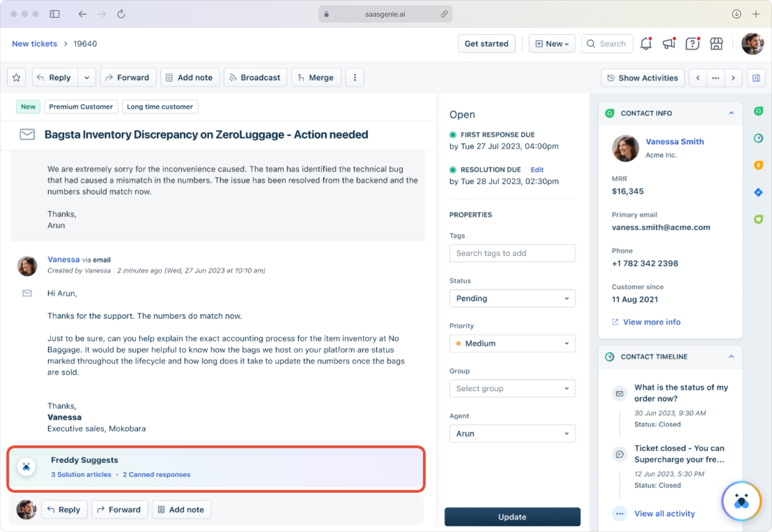Open the announcements megaphone icon
The height and width of the screenshot is (532, 772).
(669, 43)
